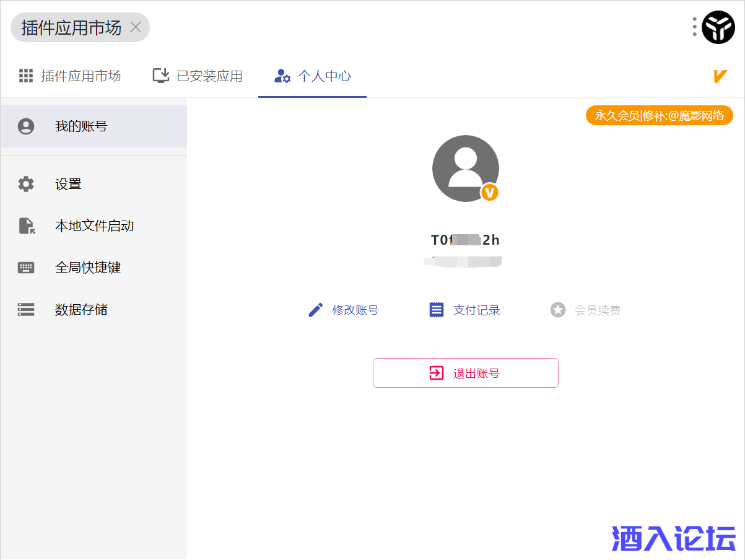Screen dimensions: 745x560
Task: Click the storage icon for 数据存储
Action: (26, 310)
